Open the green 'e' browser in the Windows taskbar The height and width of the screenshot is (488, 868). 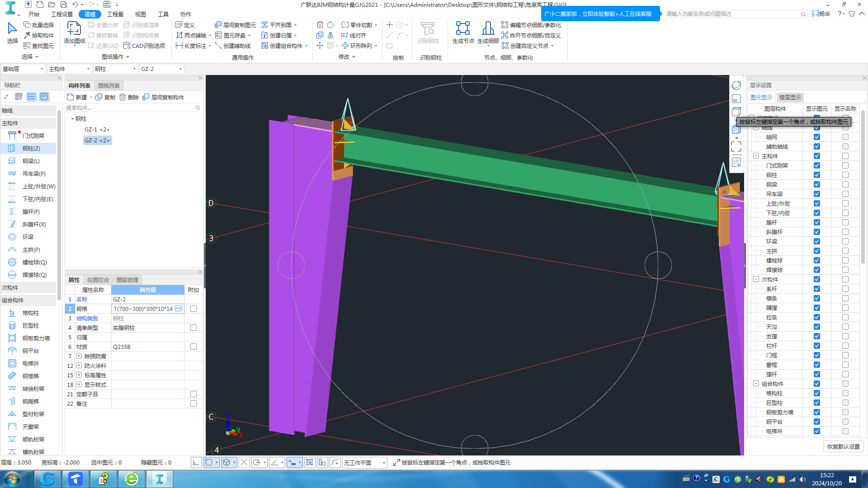pos(131,479)
